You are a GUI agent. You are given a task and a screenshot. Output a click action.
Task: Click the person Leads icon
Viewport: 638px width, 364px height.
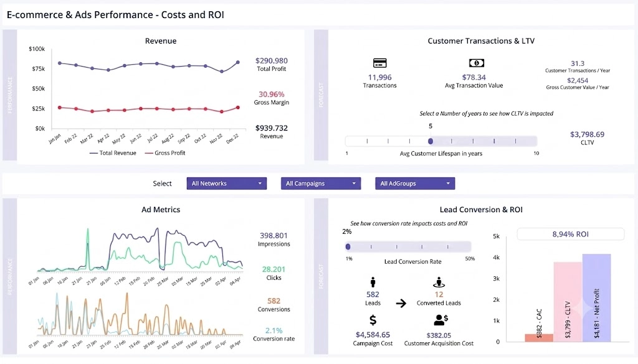click(373, 282)
